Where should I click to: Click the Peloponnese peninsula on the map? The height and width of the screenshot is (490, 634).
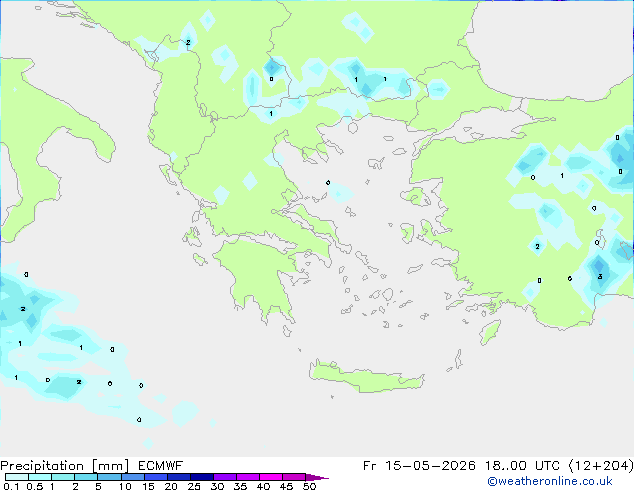point(259,275)
